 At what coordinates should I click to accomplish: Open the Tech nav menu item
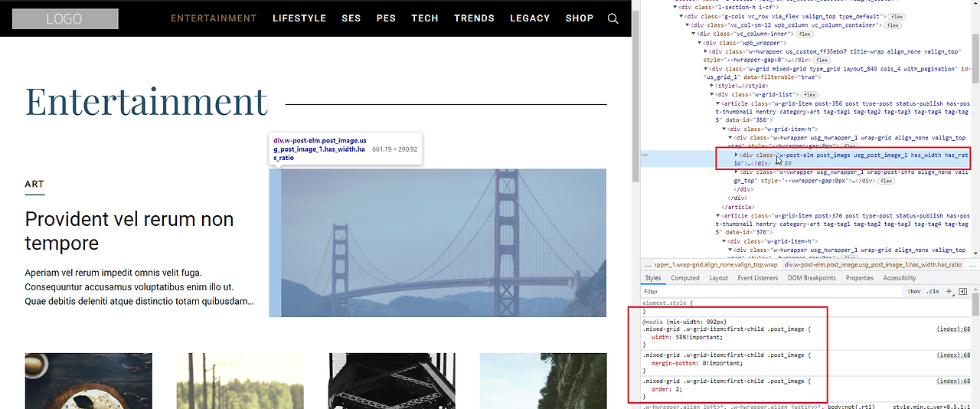point(425,18)
